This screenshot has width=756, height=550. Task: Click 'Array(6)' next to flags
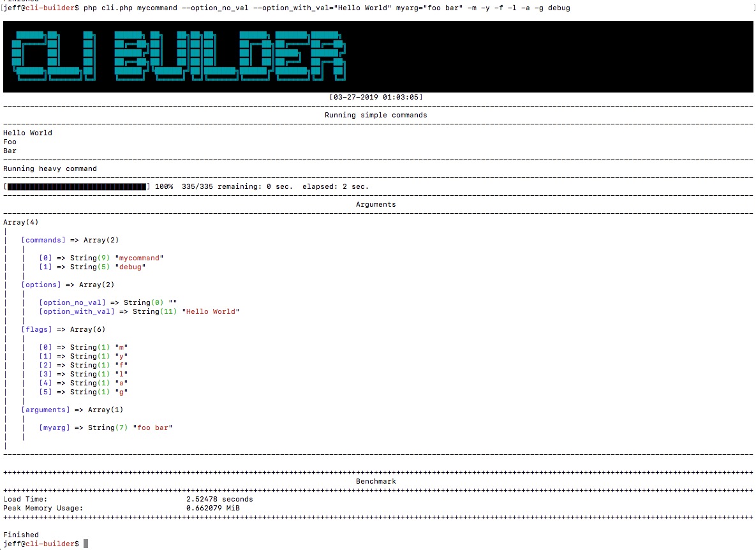(x=88, y=330)
